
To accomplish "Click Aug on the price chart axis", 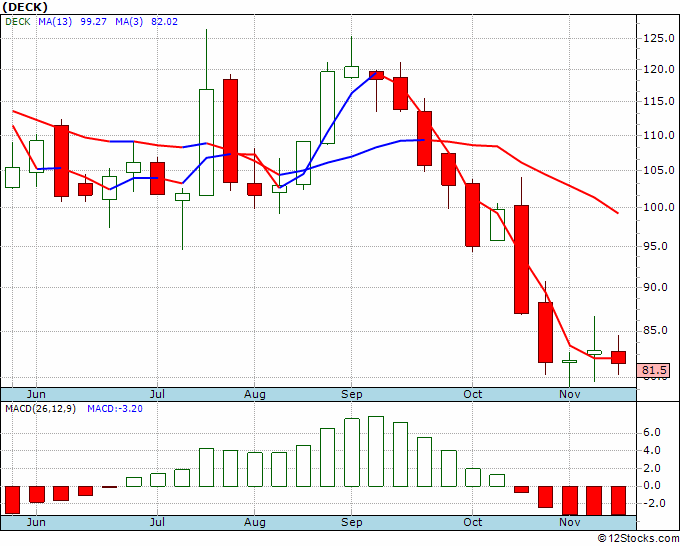I will point(255,394).
